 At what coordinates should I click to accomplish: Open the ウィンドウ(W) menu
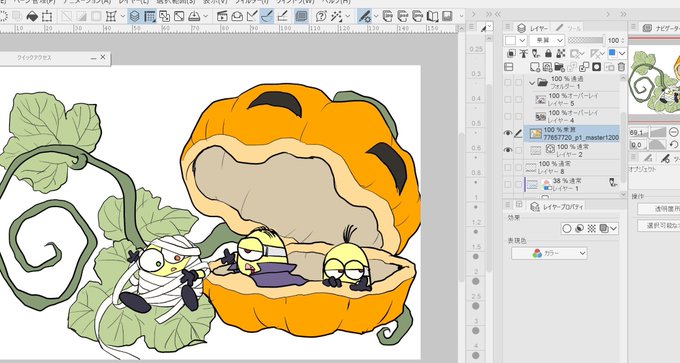295,2
